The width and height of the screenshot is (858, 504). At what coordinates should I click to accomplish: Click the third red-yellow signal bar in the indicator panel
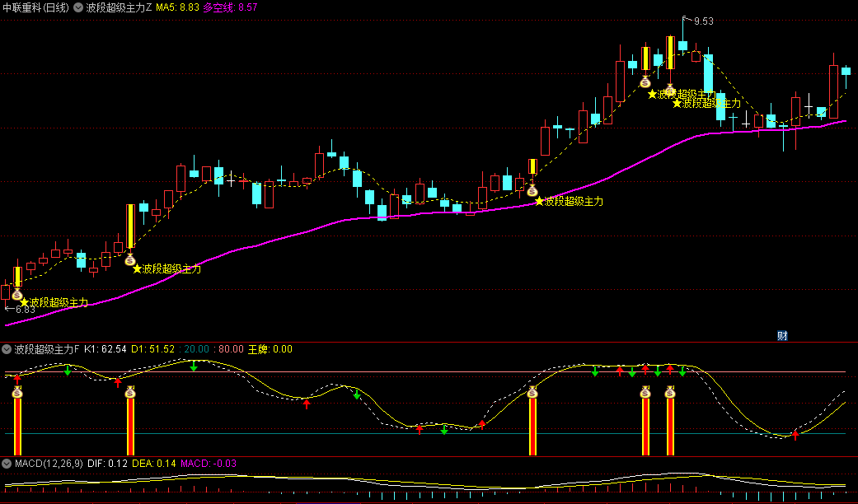click(532, 427)
